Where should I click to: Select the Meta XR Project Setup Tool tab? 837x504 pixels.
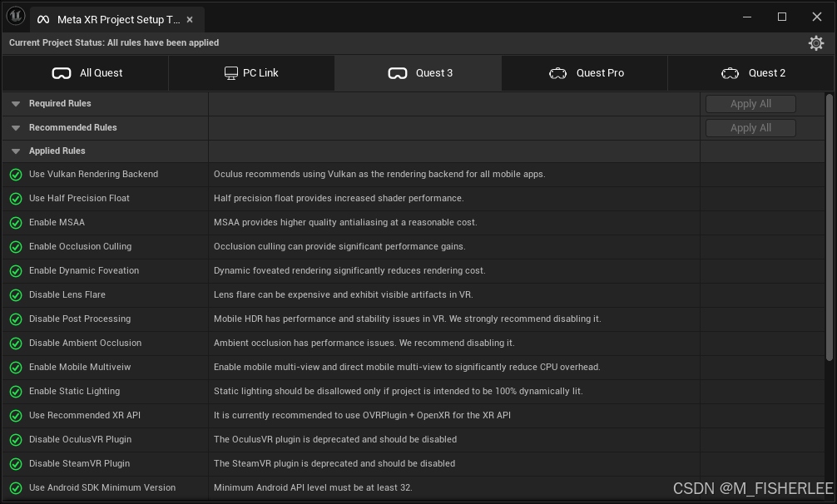click(x=117, y=20)
